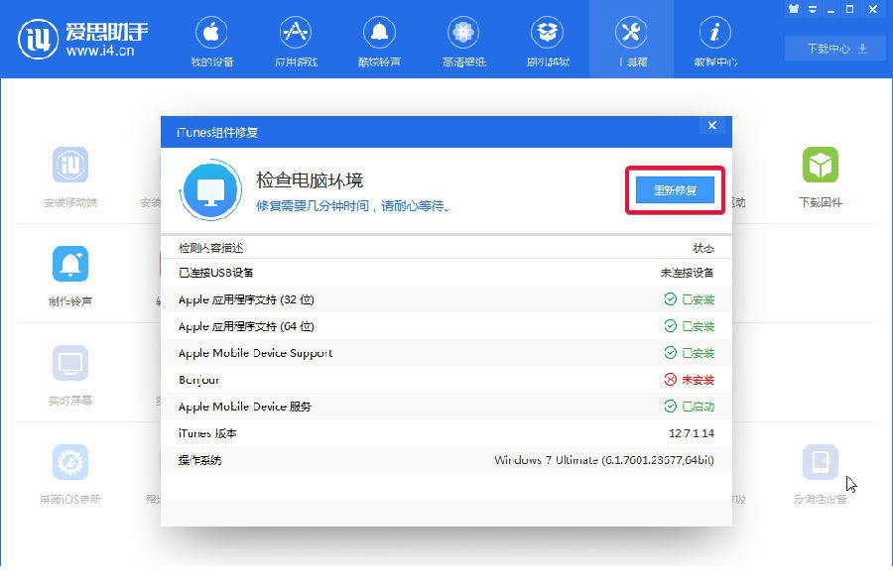Screen dimensions: 893x588
Task: Click the www.i4.cn website text
Action: (x=100, y=51)
